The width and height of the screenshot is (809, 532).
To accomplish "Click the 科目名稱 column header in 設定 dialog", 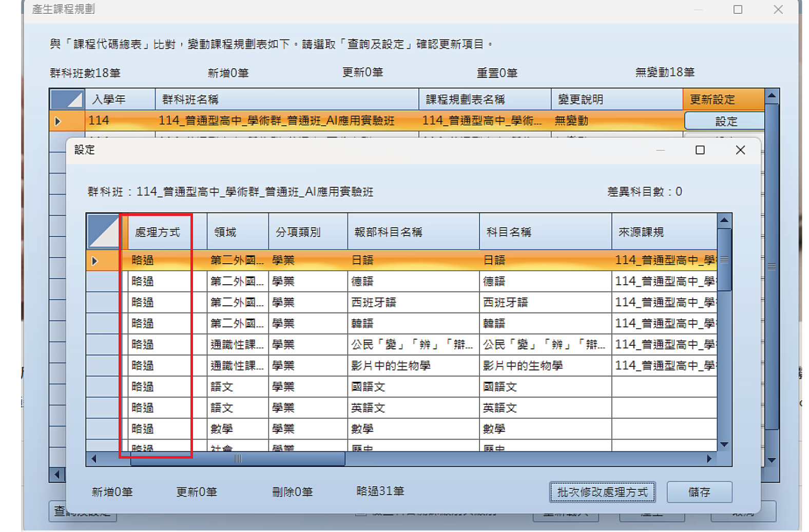I will 545,232.
